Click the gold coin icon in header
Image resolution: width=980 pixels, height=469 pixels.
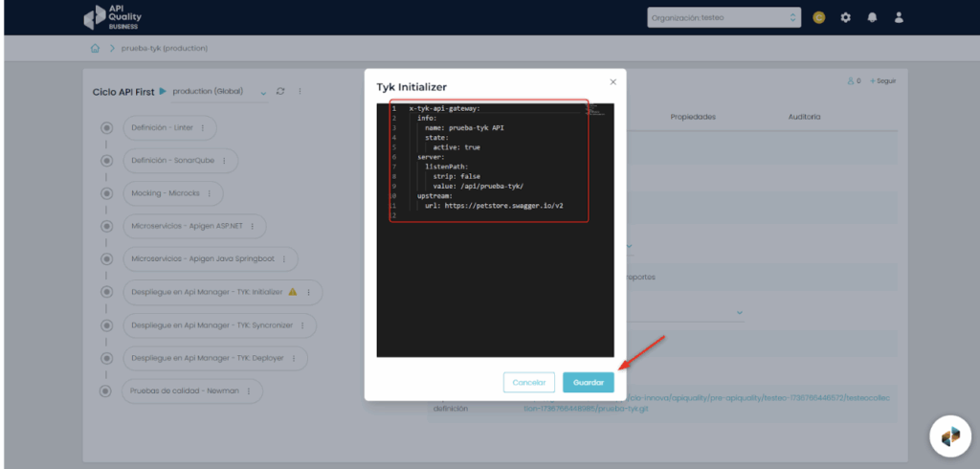pos(819,17)
